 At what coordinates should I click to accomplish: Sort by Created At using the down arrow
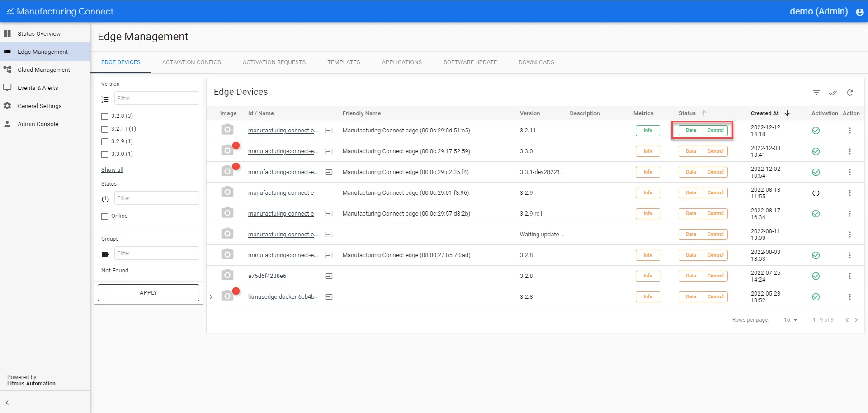tap(787, 113)
